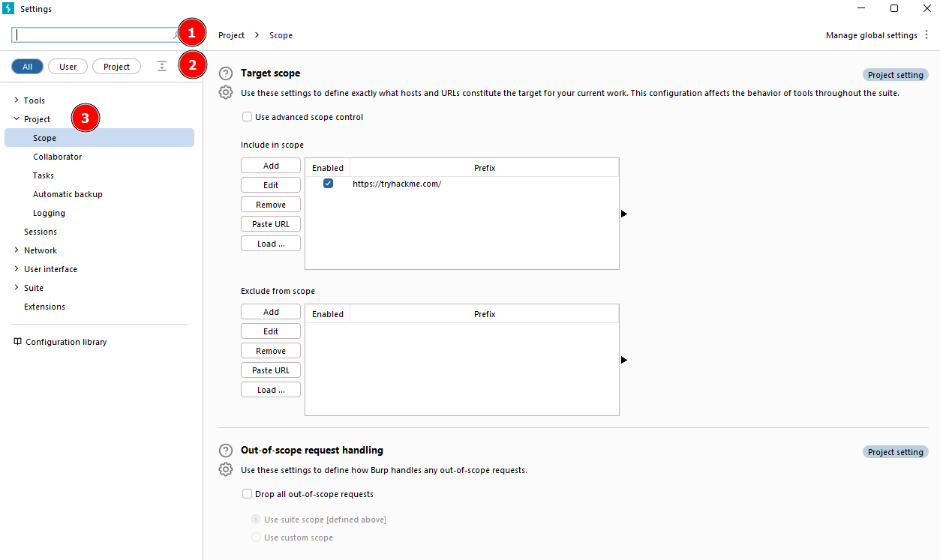The image size is (940, 560).
Task: Enable Use advanced scope control
Action: point(248,116)
